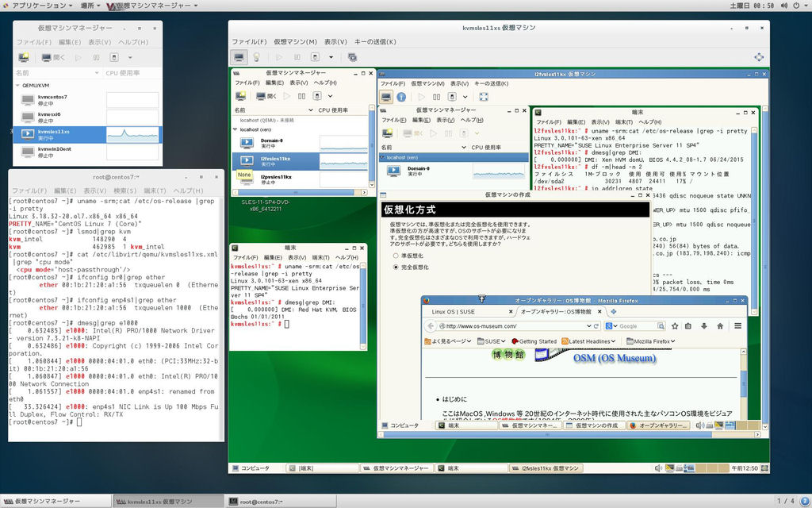Open shutdown options dropdown in kvmsles11xs toolbar
The image size is (812, 508).
(331, 57)
